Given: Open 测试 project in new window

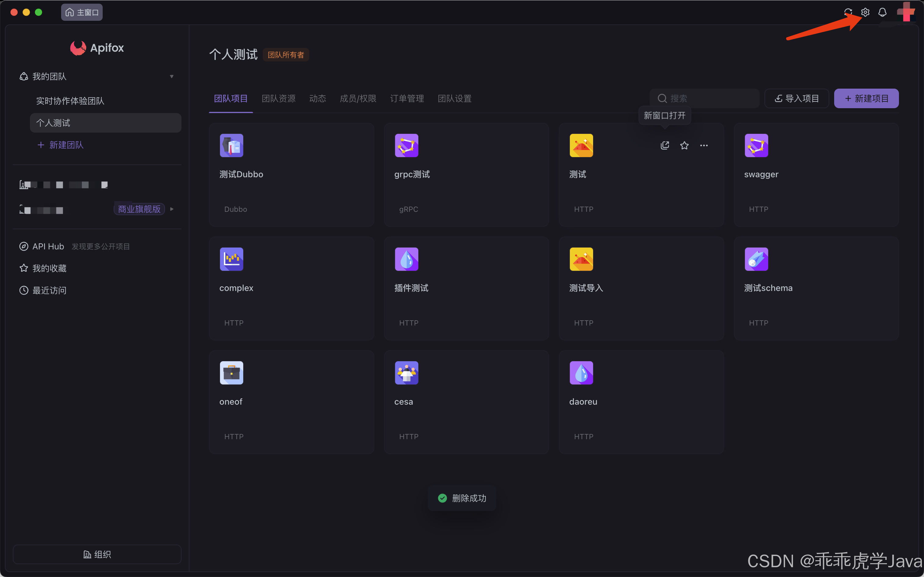Looking at the screenshot, I should [665, 145].
